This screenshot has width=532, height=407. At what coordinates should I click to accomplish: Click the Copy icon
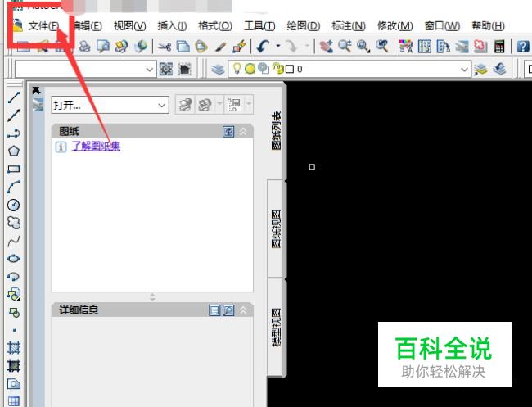click(183, 47)
